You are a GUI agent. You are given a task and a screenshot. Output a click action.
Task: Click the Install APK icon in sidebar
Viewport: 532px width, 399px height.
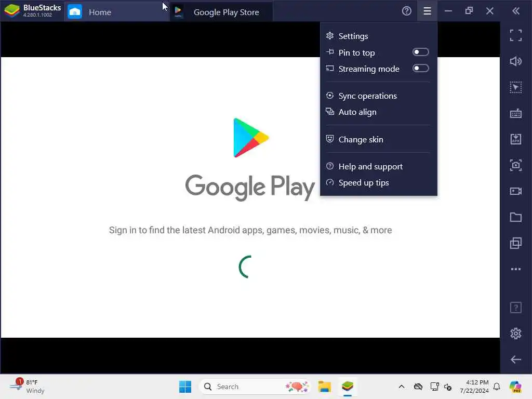point(516,139)
